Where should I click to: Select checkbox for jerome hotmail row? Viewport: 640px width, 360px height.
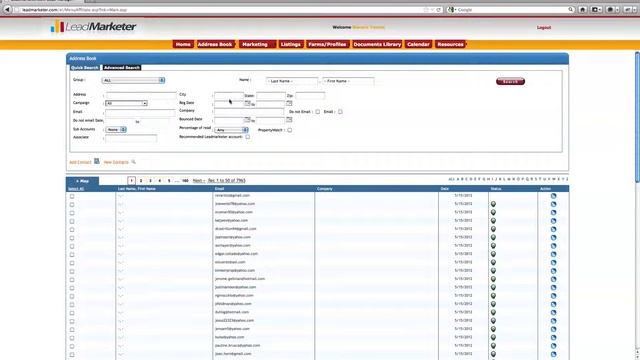72,280
